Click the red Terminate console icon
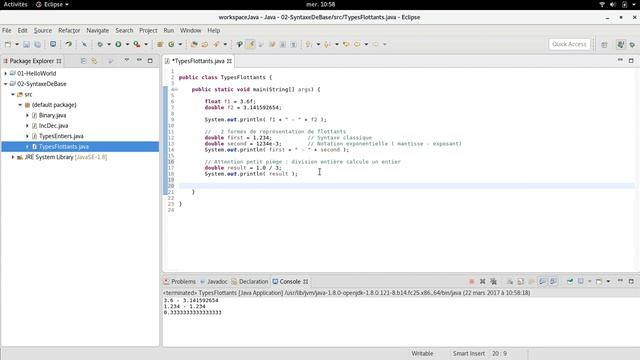The image size is (640, 360). point(471,282)
